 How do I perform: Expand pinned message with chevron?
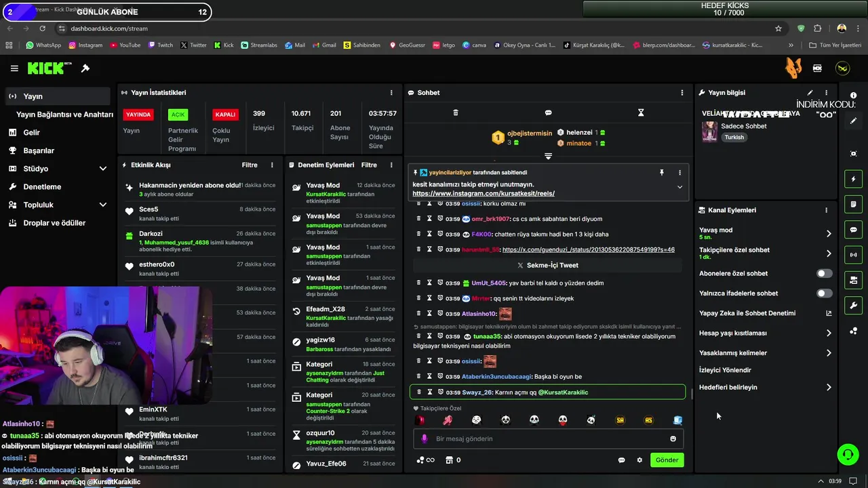tap(679, 188)
